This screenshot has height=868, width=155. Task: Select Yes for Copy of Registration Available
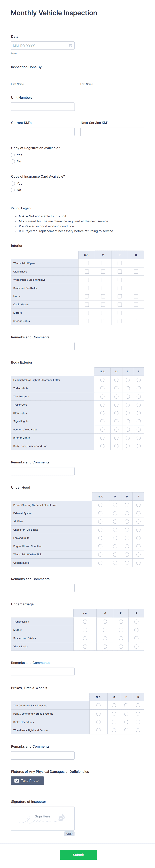[13, 155]
